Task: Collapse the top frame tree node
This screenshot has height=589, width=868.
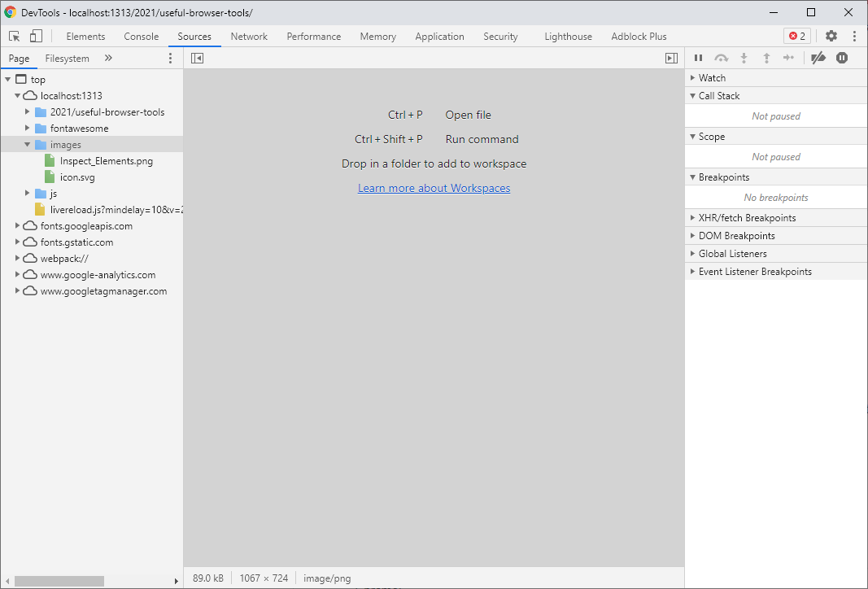Action: pyautogui.click(x=8, y=79)
